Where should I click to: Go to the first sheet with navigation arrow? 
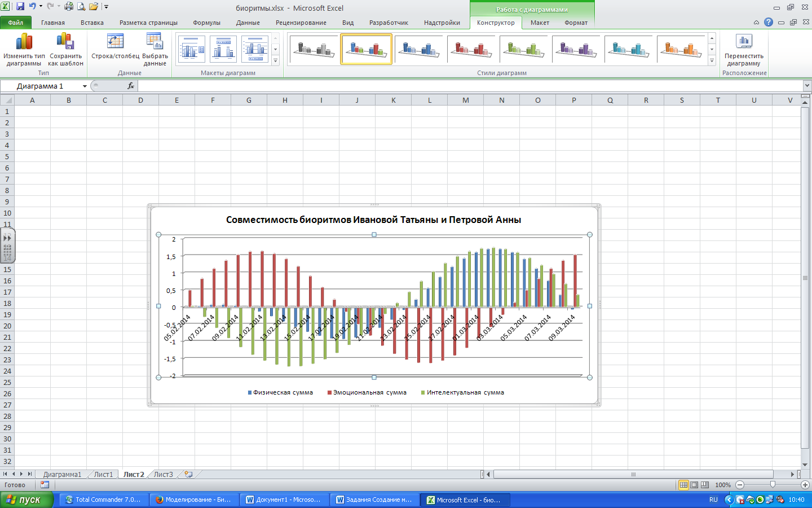5,474
